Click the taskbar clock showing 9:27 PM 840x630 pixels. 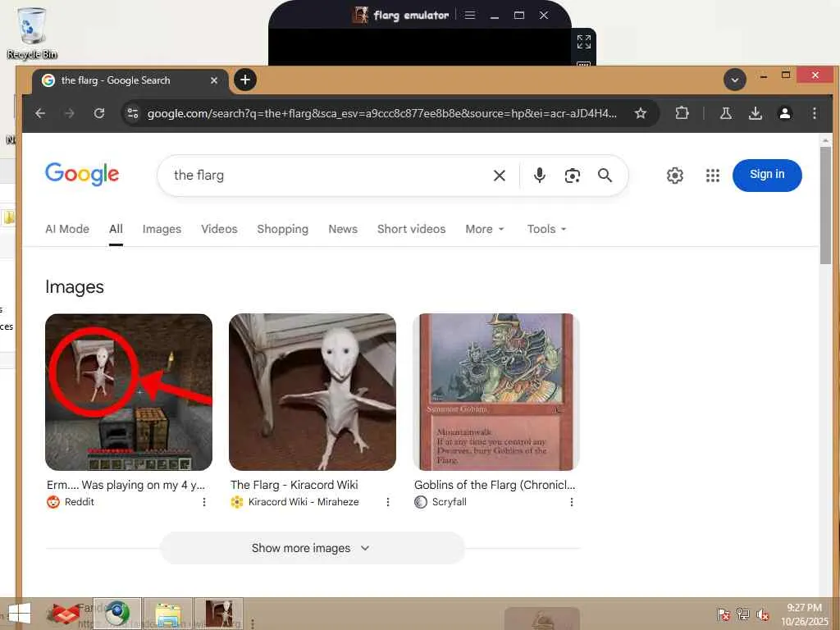(805, 614)
